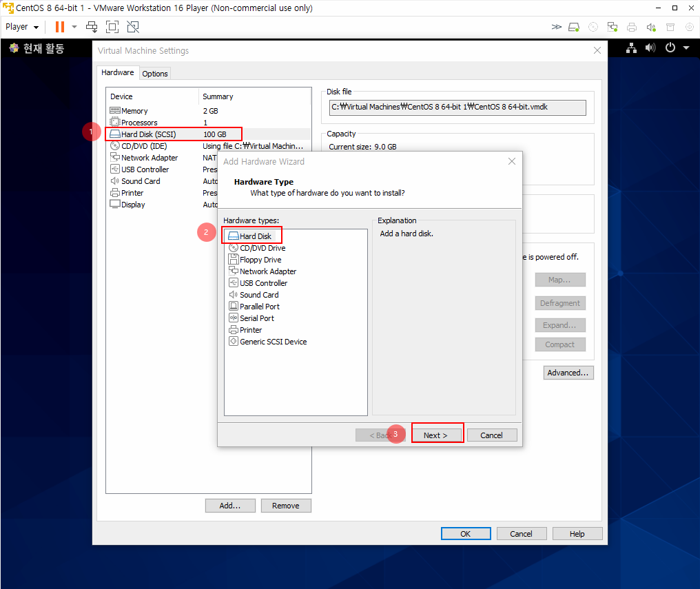This screenshot has height=589, width=700.
Task: Click the Send Ctrl+Alt+Del toolbar icon
Action: [92, 28]
